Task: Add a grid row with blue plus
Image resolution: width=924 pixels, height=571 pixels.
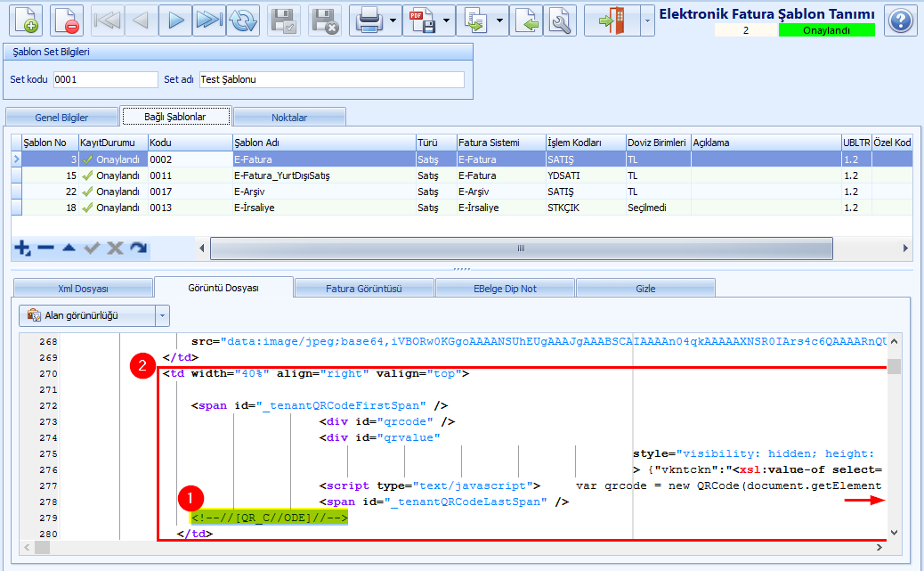Action: (x=22, y=249)
